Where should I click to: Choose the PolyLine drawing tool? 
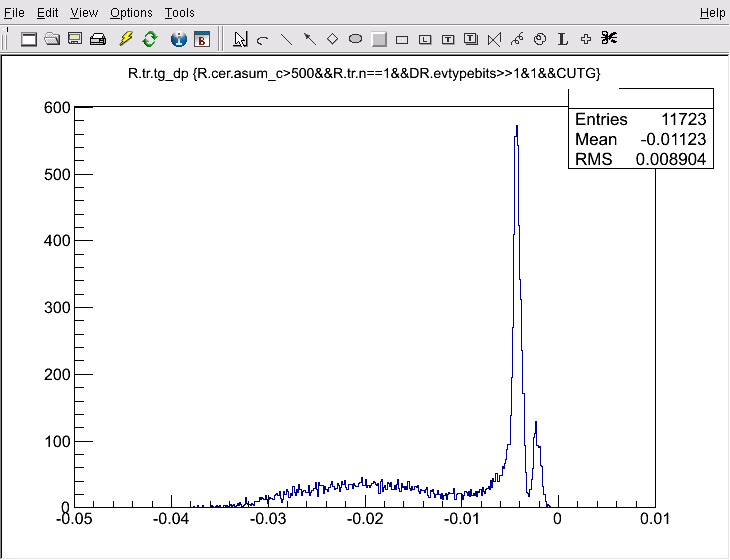pos(494,40)
